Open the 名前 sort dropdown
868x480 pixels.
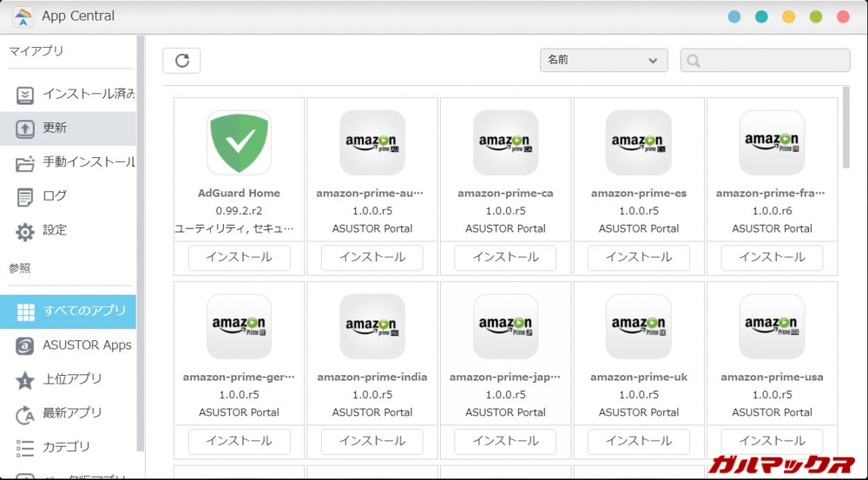coord(603,60)
